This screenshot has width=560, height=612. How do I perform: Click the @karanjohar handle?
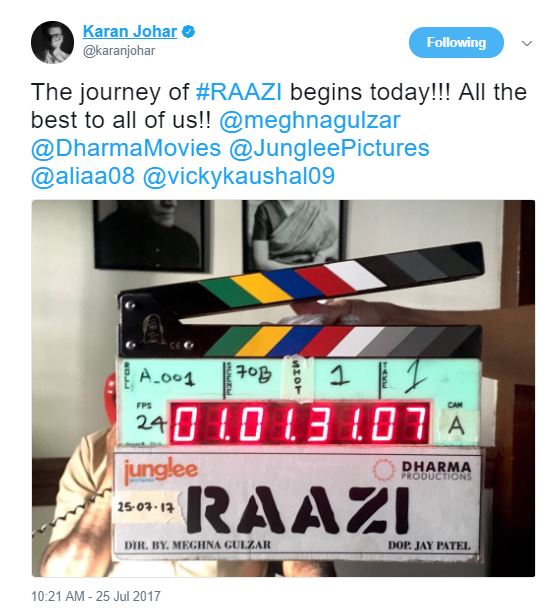[119, 51]
